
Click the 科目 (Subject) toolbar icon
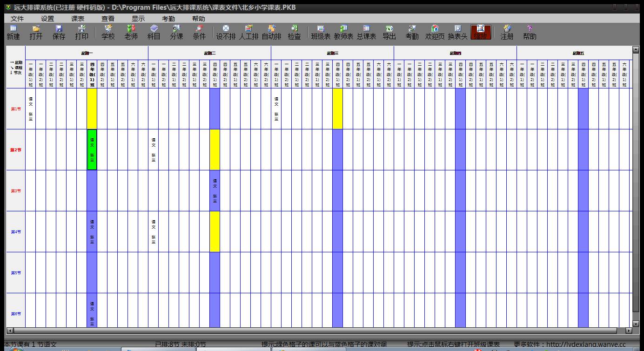coord(154,32)
